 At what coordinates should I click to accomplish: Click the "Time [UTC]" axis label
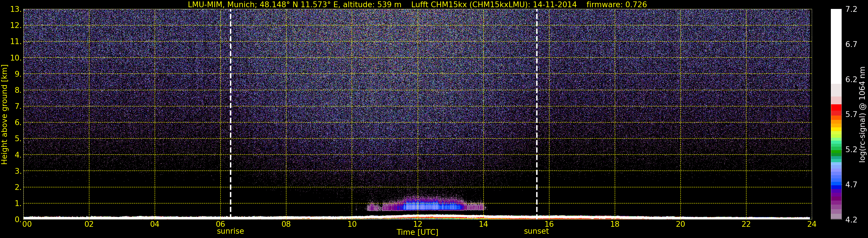point(417,232)
